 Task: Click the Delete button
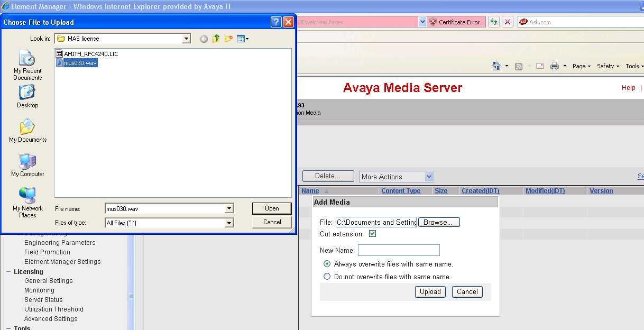(327, 176)
